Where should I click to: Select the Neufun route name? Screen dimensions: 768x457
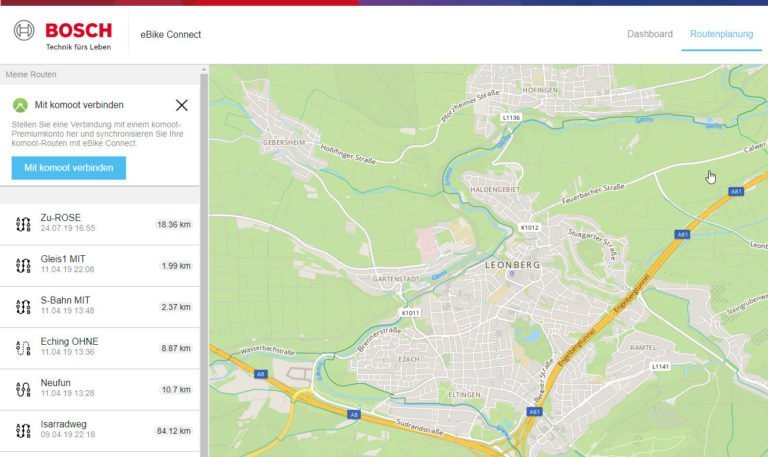point(55,383)
